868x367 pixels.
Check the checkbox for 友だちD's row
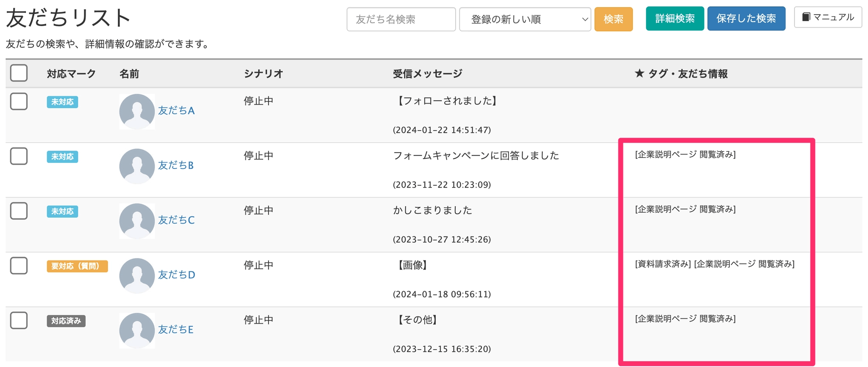19,266
